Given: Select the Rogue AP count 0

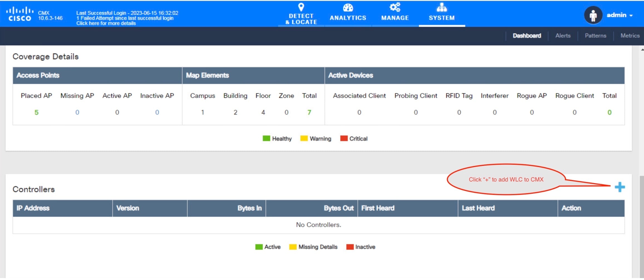Looking at the screenshot, I should pyautogui.click(x=532, y=112).
